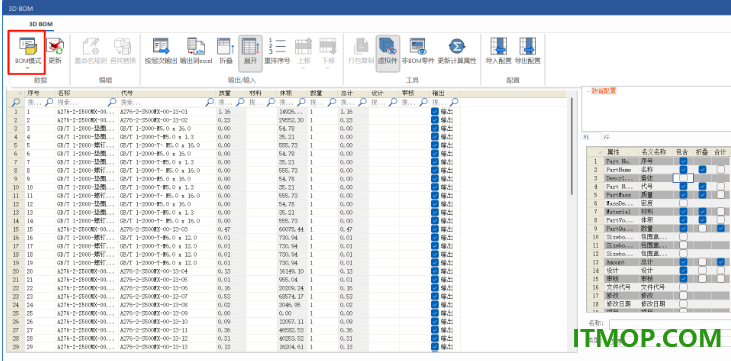This screenshot has width=731, height=361.
Task: Toggle 包含 checkbox for 密度 property
Action: tap(683, 203)
